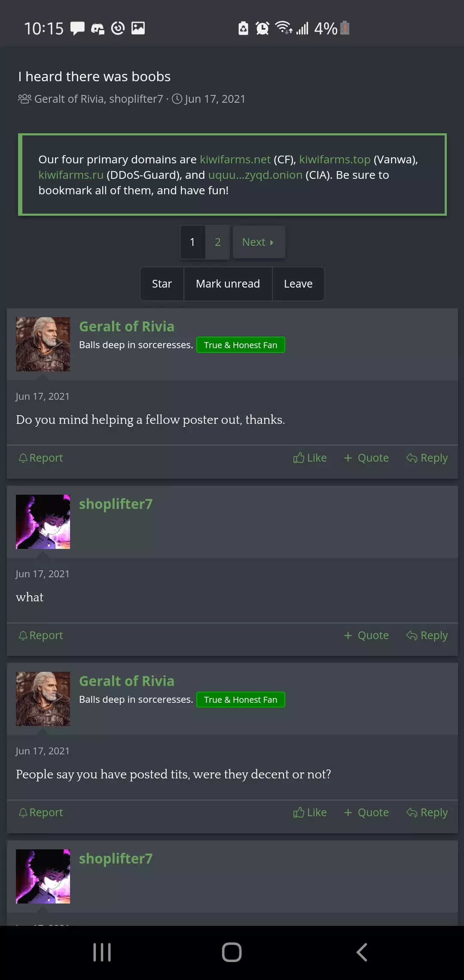Quote the 'People say you have' post
Image resolution: width=464 pixels, height=980 pixels.
pyautogui.click(x=366, y=812)
